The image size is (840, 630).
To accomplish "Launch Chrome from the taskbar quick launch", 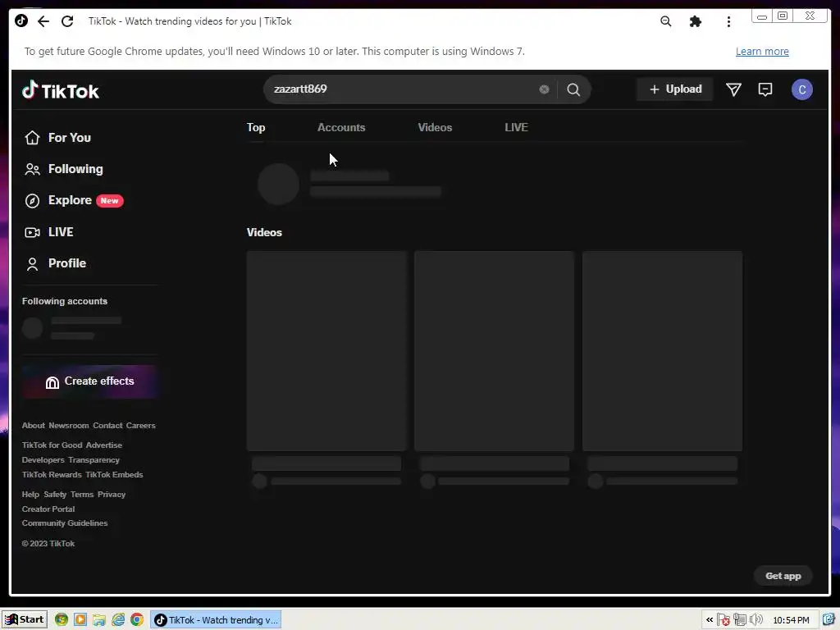I will coord(137,620).
